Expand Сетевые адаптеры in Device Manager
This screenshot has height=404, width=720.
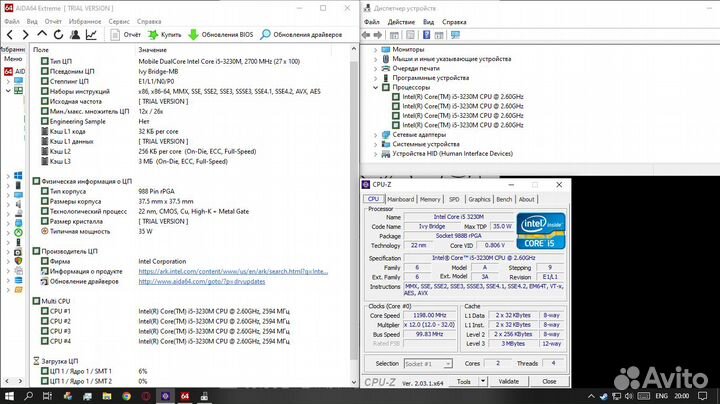(x=376, y=135)
